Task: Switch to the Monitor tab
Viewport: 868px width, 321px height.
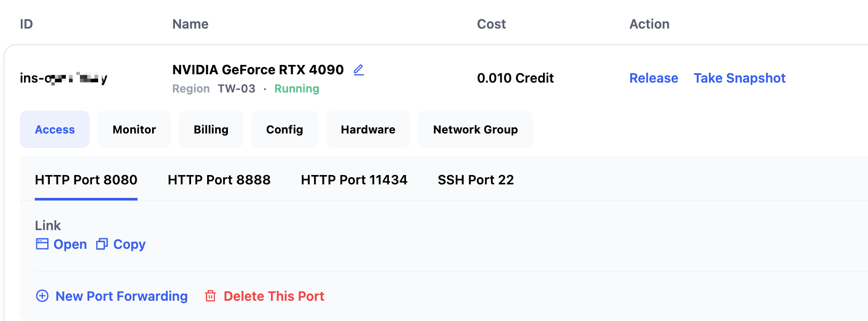Action: pyautogui.click(x=134, y=129)
